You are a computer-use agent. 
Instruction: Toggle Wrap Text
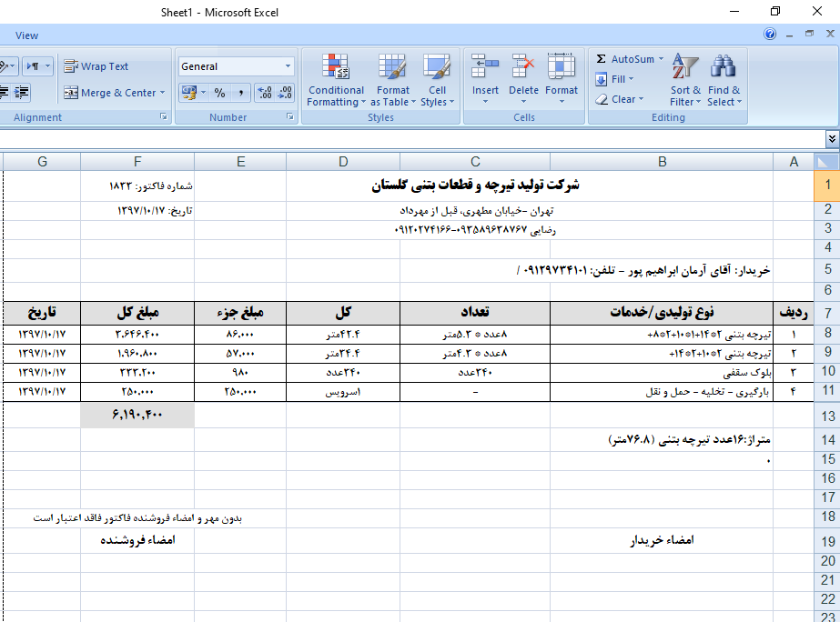[x=96, y=66]
